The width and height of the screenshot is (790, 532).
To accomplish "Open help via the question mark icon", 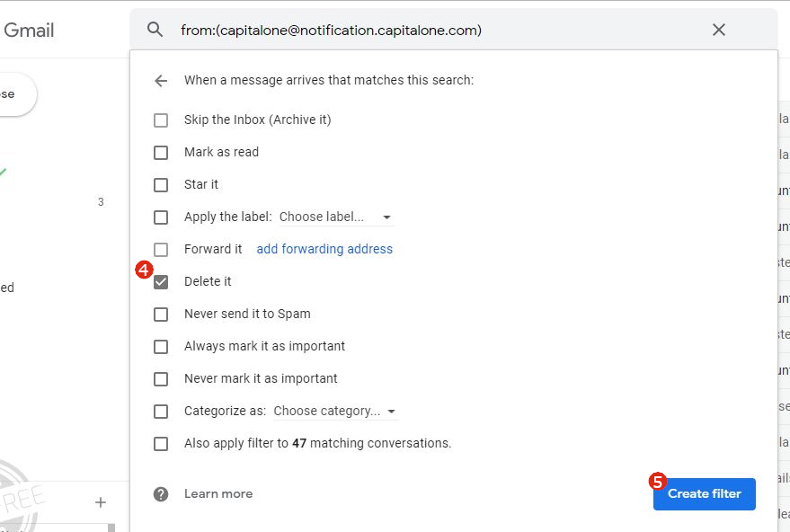I will pos(160,493).
